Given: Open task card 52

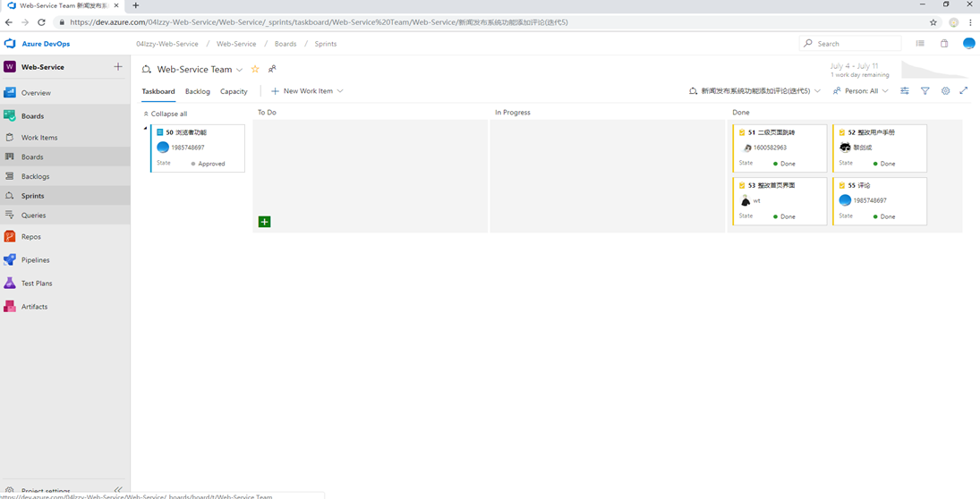Looking at the screenshot, I should (880, 148).
